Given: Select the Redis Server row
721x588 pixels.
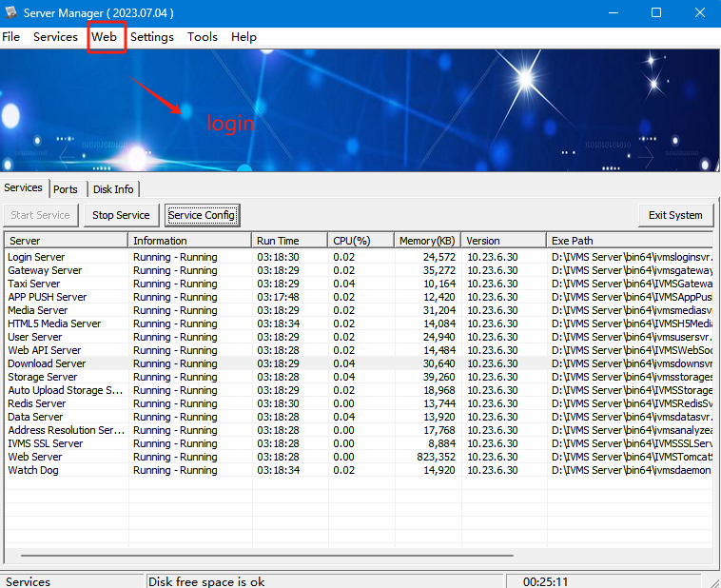Looking at the screenshot, I should click(359, 403).
